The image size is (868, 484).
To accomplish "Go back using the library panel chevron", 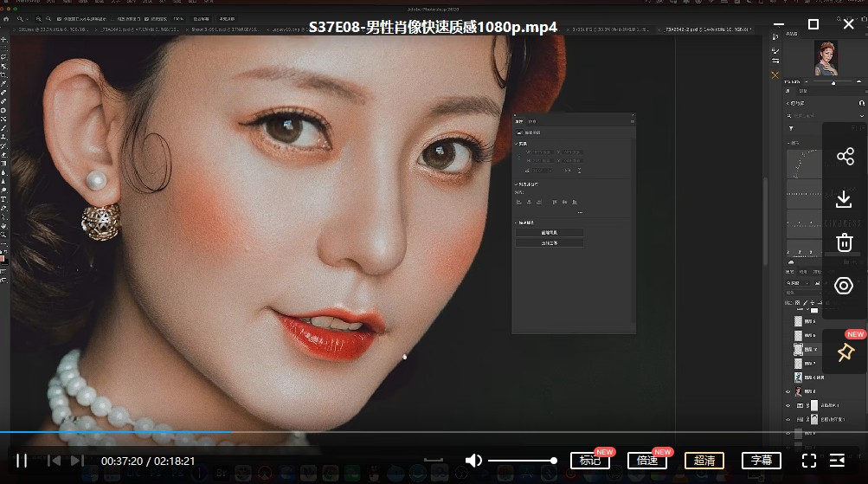I will pos(788,103).
